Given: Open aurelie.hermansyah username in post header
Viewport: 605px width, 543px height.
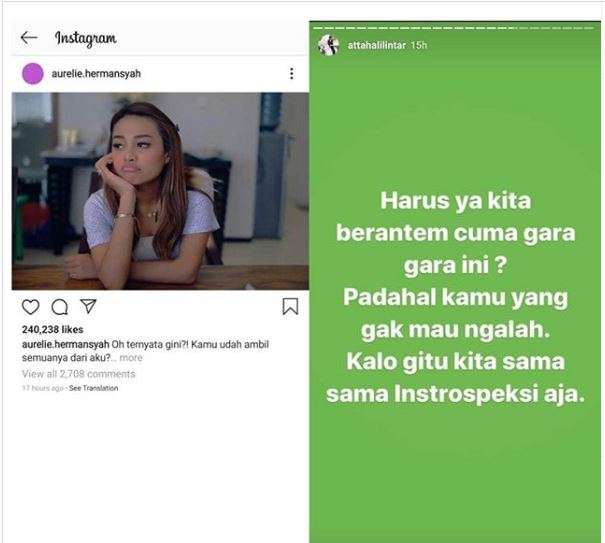Looking at the screenshot, I should click(96, 74).
